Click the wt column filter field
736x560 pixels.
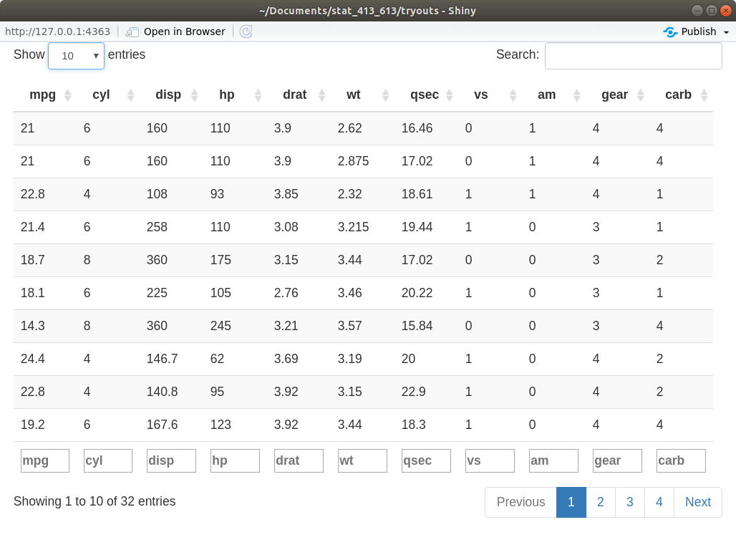362,460
